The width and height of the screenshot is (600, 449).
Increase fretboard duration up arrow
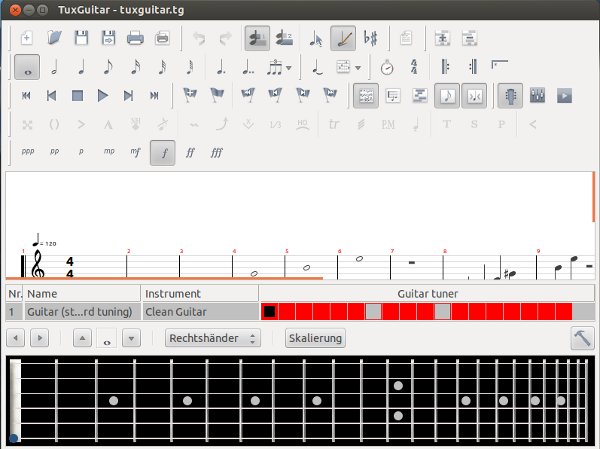pyautogui.click(x=82, y=338)
